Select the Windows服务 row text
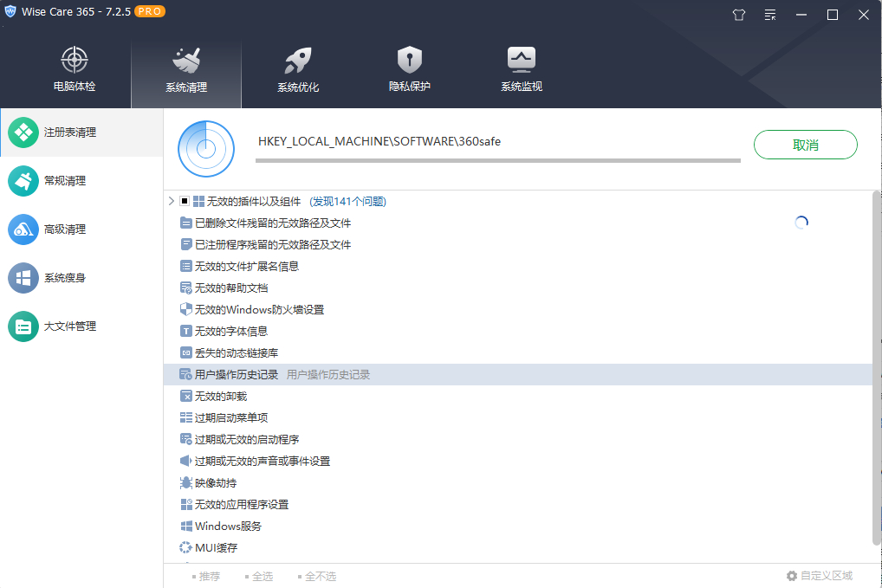882x588 pixels. point(228,527)
